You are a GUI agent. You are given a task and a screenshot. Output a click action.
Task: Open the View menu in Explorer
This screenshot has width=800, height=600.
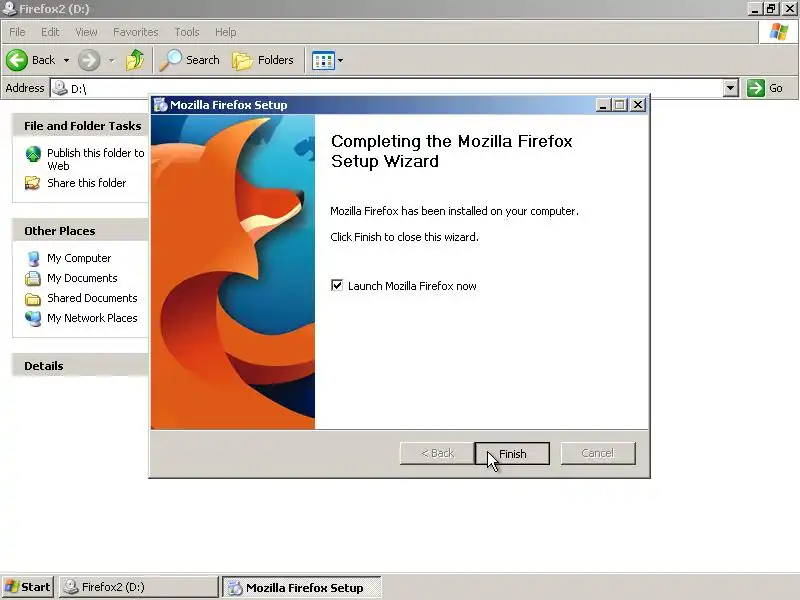coord(86,32)
